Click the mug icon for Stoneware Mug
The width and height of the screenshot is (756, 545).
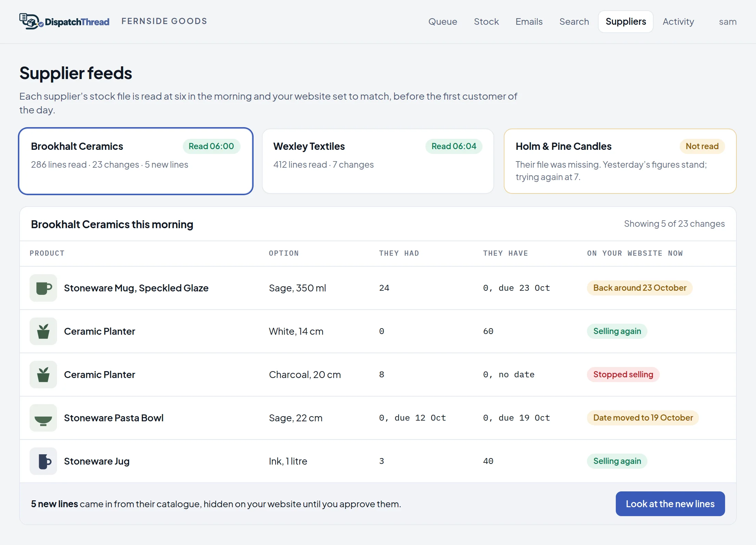pos(43,288)
